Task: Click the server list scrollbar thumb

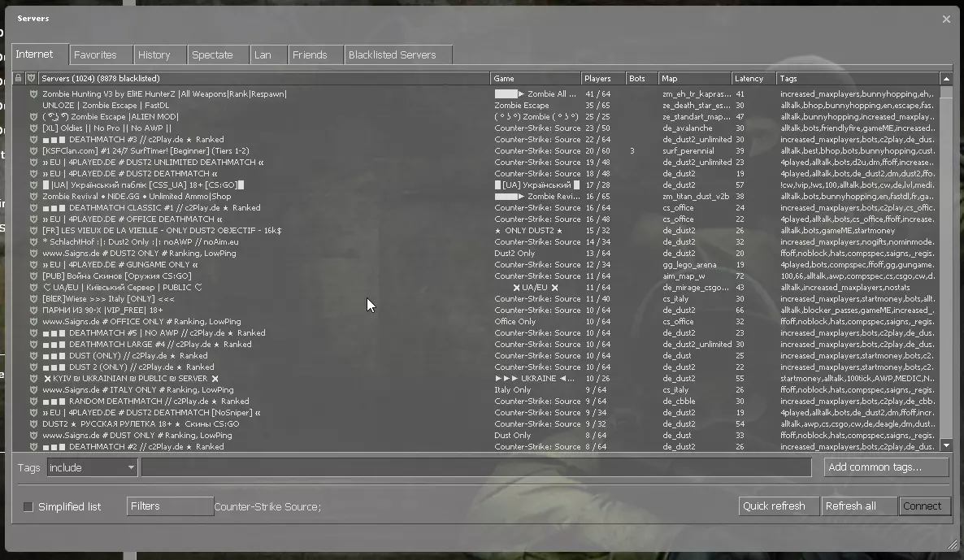Action: (x=946, y=92)
